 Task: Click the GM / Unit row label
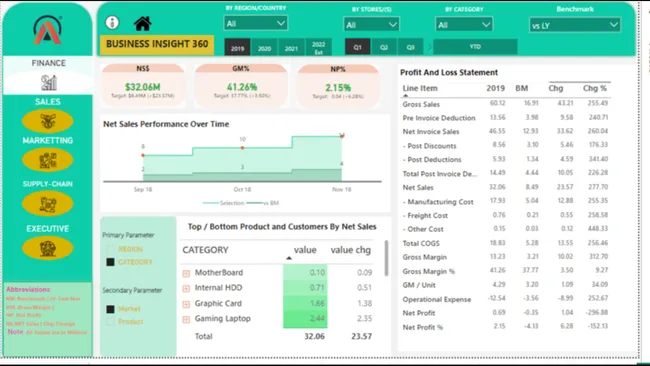[x=419, y=285]
